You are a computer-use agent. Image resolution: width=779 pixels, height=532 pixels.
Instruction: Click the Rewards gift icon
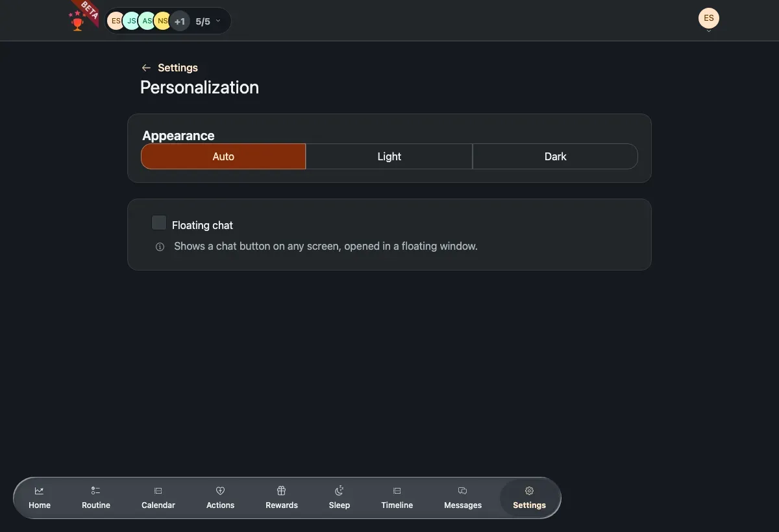click(x=282, y=491)
